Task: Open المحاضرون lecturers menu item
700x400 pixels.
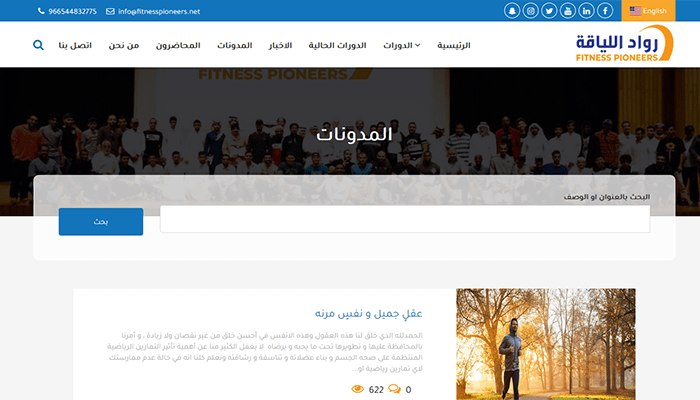Action: coord(178,45)
